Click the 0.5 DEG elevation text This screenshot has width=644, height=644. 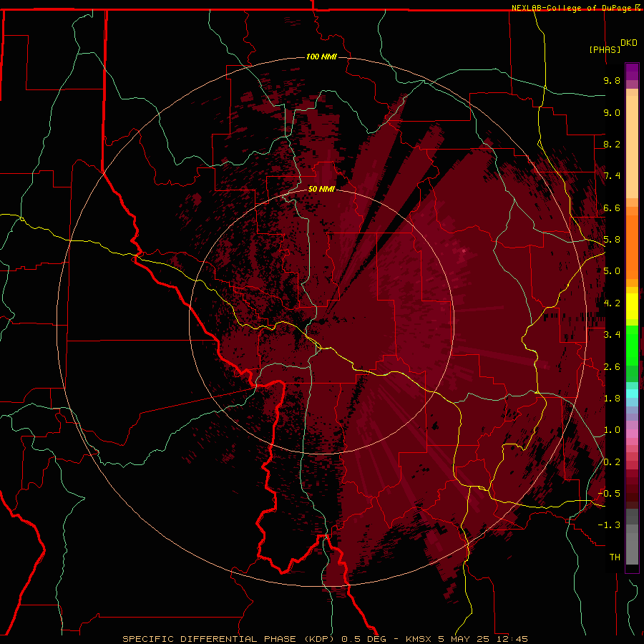coord(364,639)
